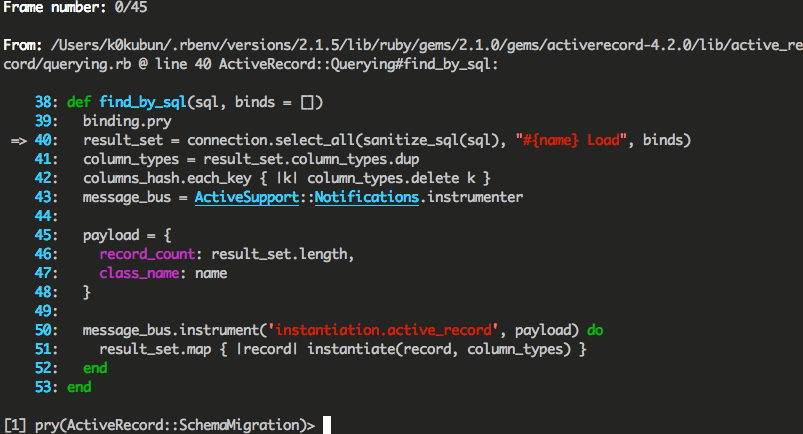Click the binding.pry statement

[x=127, y=121]
